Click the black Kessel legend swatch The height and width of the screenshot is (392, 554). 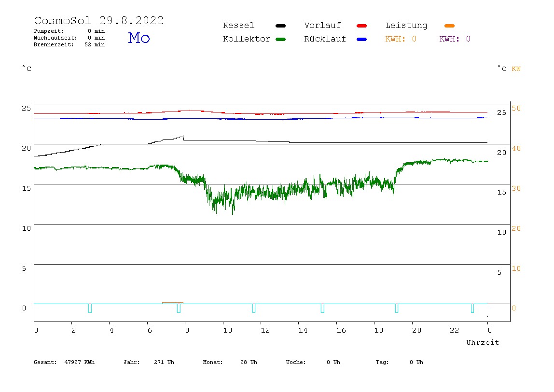280,26
